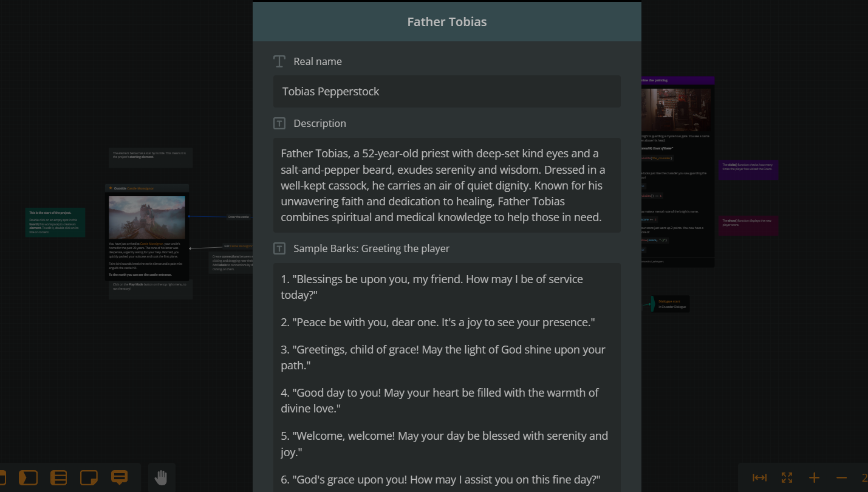Click 'To the north you can see the castle entrance' text
Image resolution: width=868 pixels, height=492 pixels.
pos(140,275)
